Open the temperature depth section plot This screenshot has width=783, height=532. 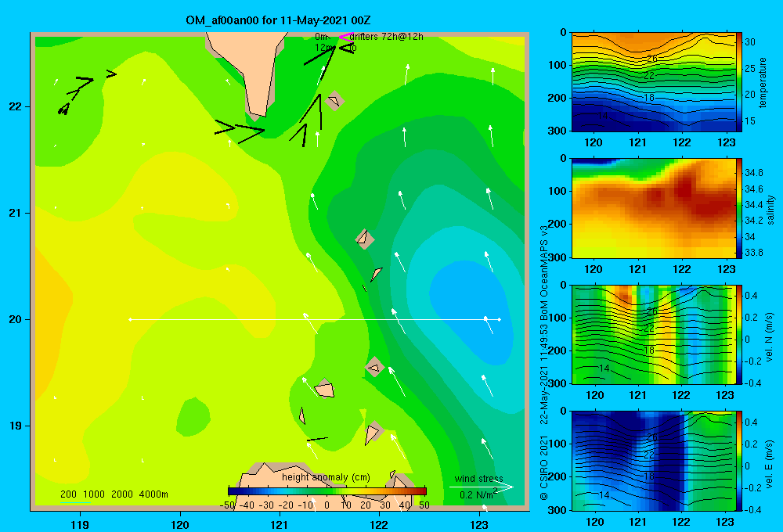pyautogui.click(x=653, y=82)
